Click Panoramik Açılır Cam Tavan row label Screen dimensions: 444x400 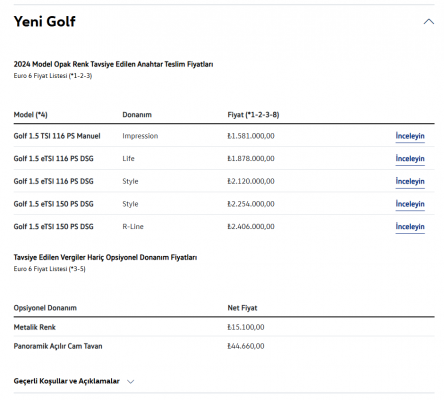(x=58, y=346)
